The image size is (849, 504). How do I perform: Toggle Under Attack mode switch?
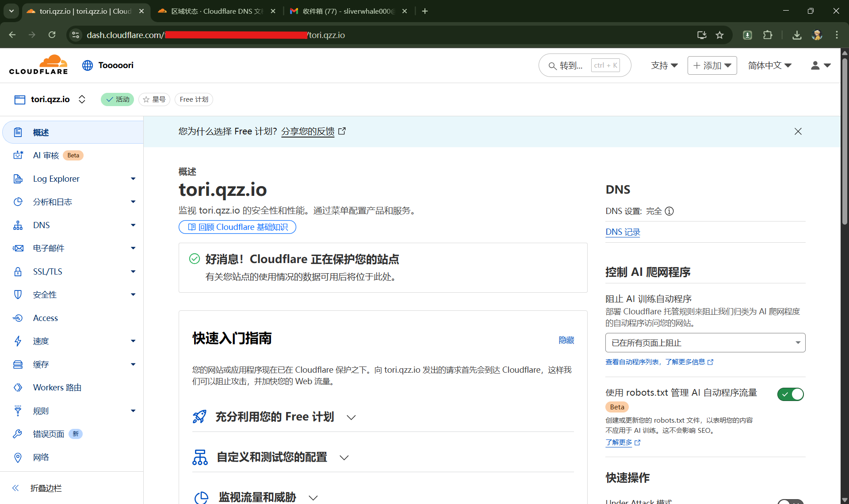(x=790, y=501)
